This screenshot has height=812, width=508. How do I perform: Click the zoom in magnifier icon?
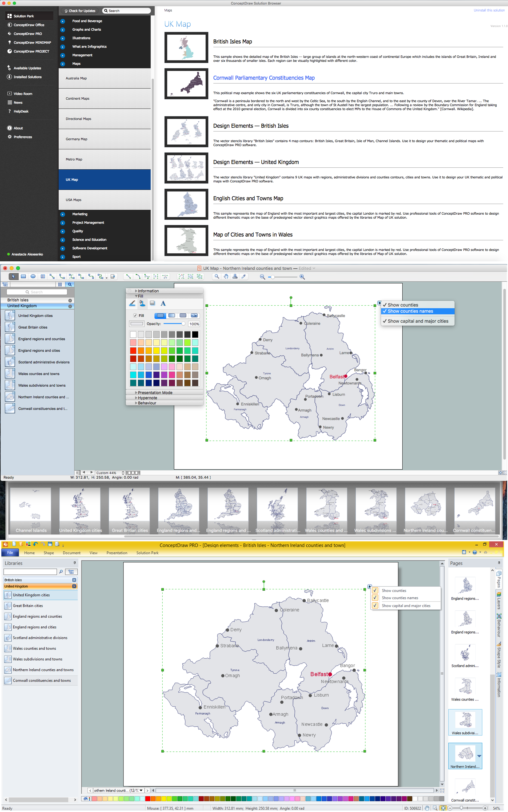click(x=302, y=277)
